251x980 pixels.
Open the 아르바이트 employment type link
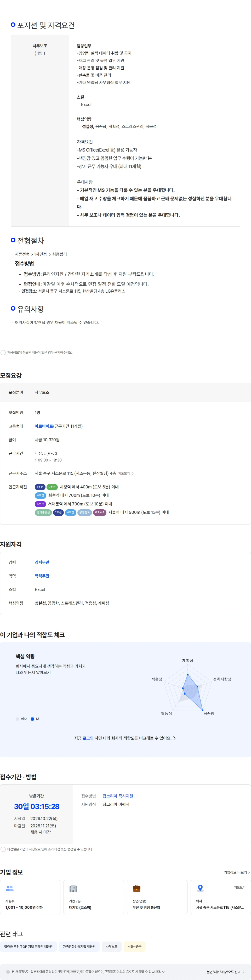pos(44,426)
